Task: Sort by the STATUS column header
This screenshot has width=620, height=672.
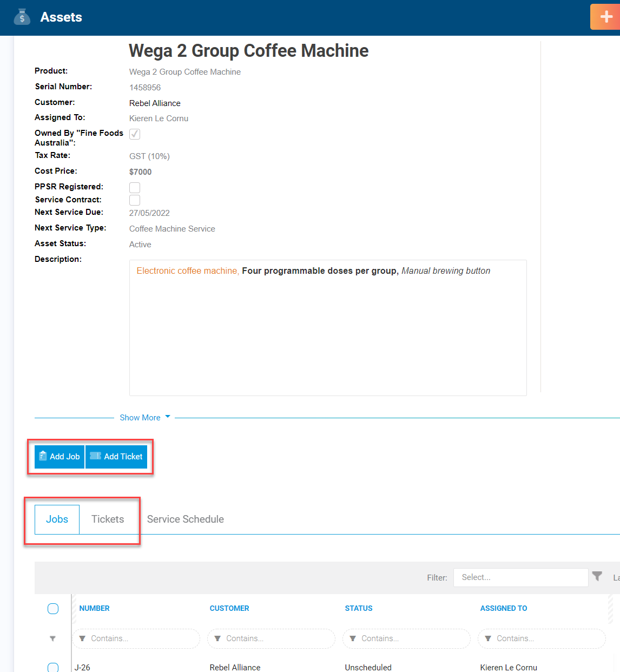Action: 359,609
